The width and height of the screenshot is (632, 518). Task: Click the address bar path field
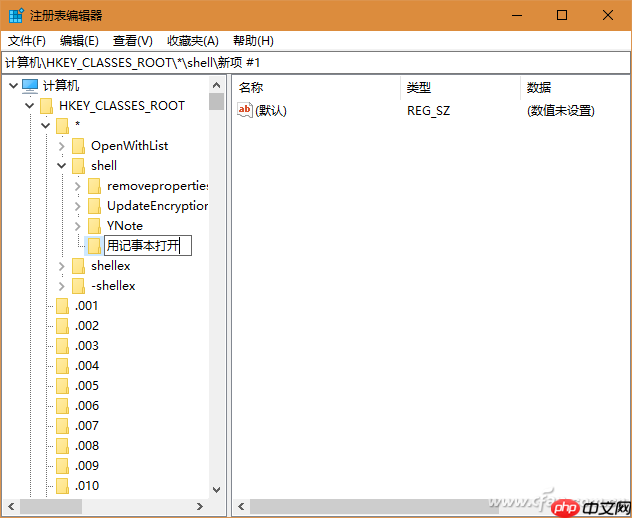pos(316,62)
